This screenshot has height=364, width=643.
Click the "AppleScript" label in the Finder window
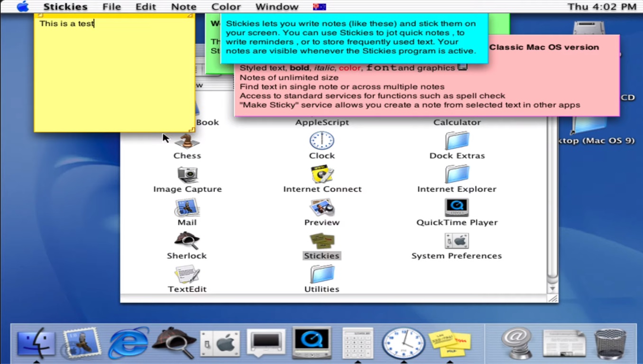coord(322,122)
